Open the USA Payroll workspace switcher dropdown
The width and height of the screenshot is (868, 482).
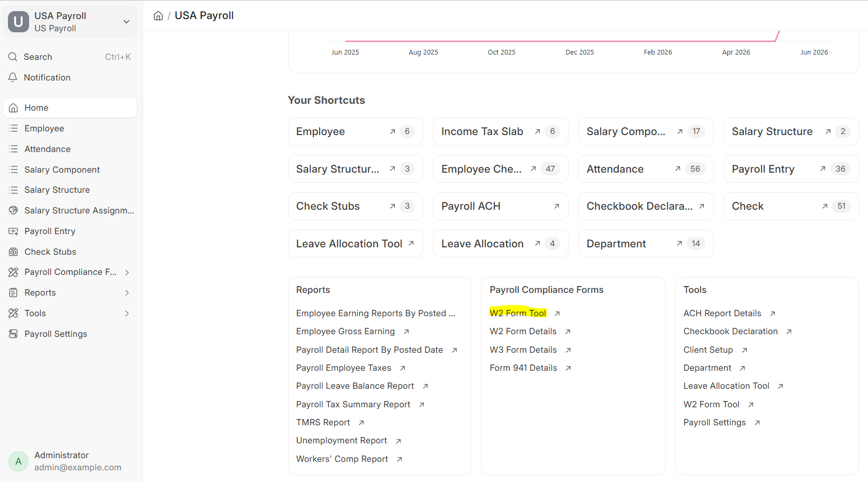(x=126, y=22)
